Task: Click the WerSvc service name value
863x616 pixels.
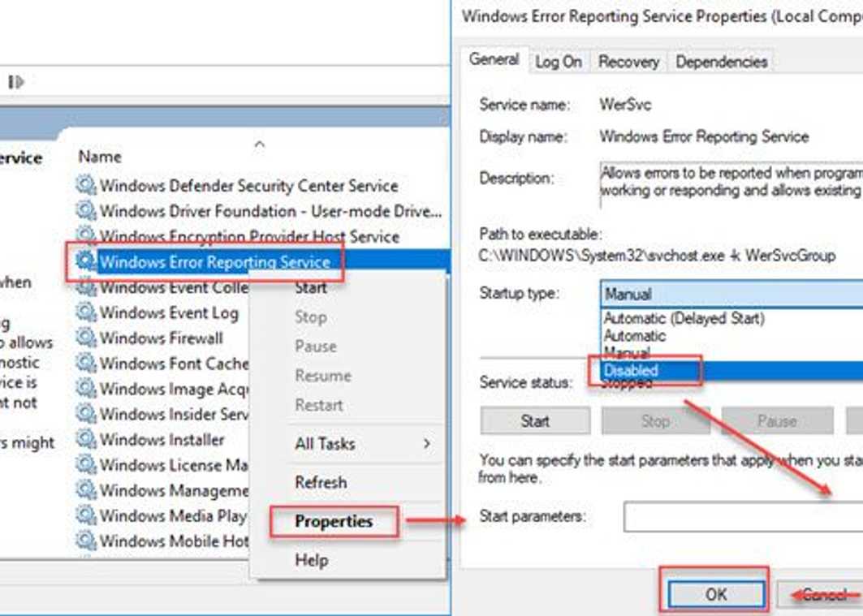Action: pyautogui.click(x=625, y=105)
